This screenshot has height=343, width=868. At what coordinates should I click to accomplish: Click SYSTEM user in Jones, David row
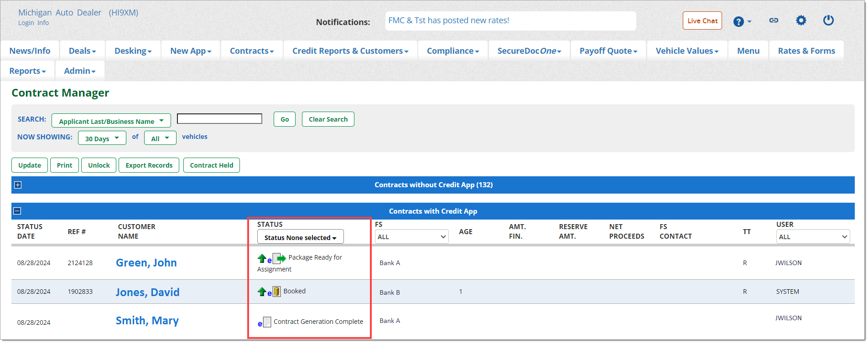788,292
